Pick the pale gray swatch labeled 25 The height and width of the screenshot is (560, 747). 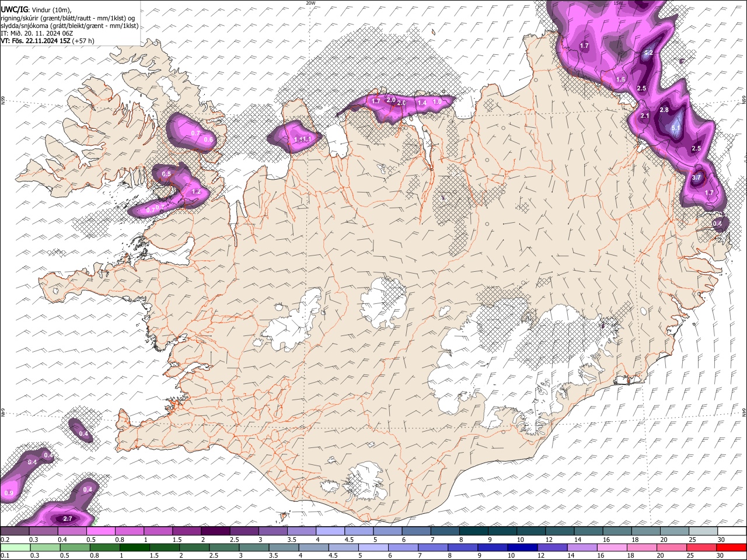703,531
